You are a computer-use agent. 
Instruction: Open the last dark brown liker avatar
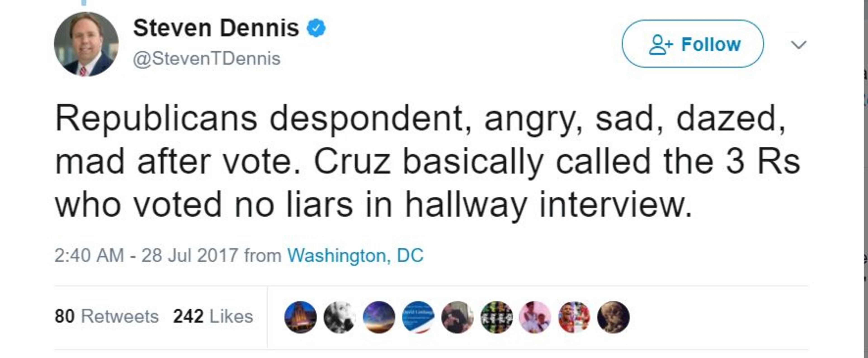(613, 317)
